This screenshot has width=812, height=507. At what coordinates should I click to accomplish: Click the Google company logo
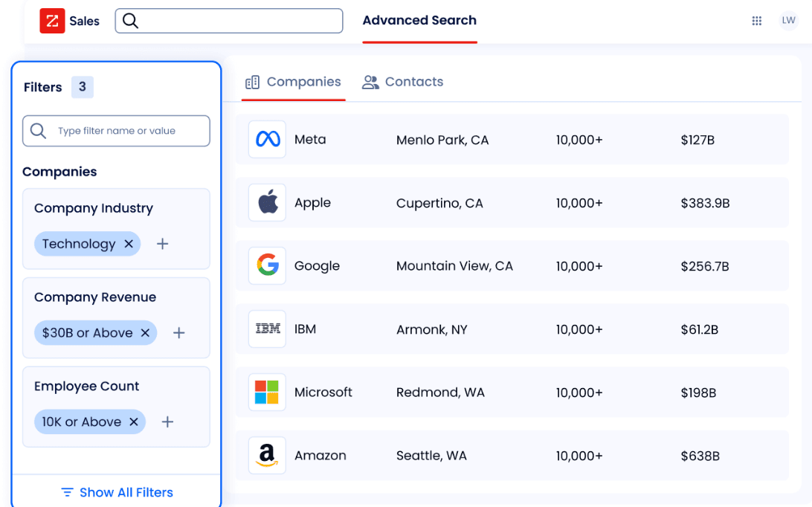point(267,265)
